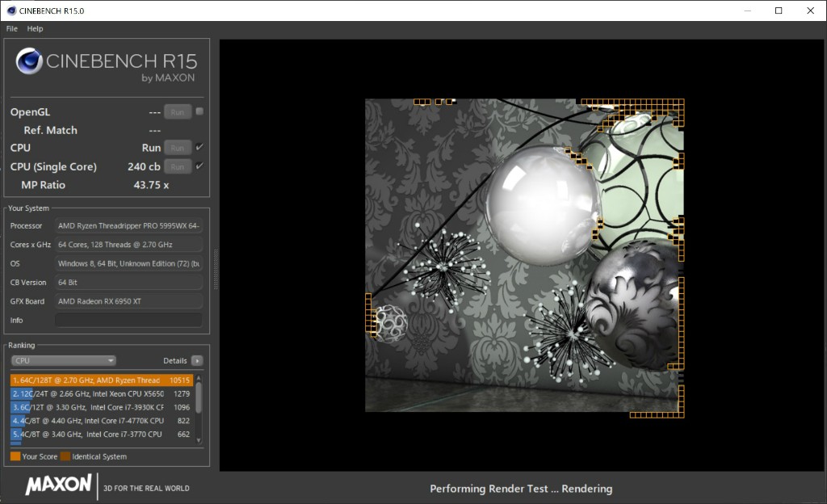This screenshot has height=504, width=827.
Task: Uncheck the CPU test checkbox
Action: point(199,147)
